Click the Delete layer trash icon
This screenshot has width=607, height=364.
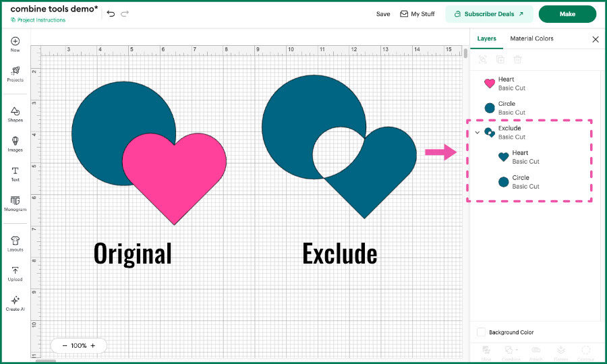coord(517,59)
